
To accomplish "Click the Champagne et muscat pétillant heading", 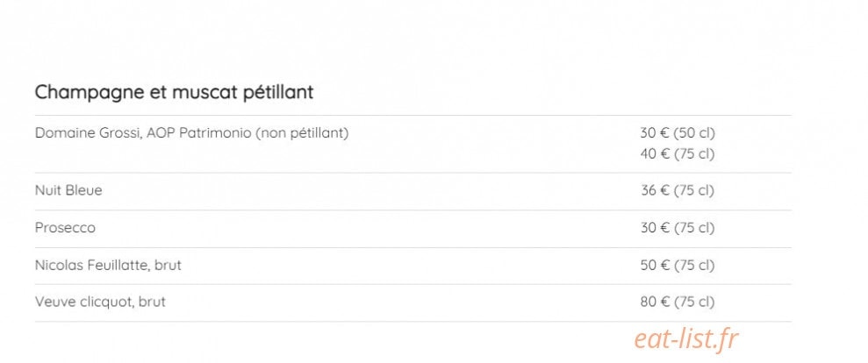I will click(174, 92).
